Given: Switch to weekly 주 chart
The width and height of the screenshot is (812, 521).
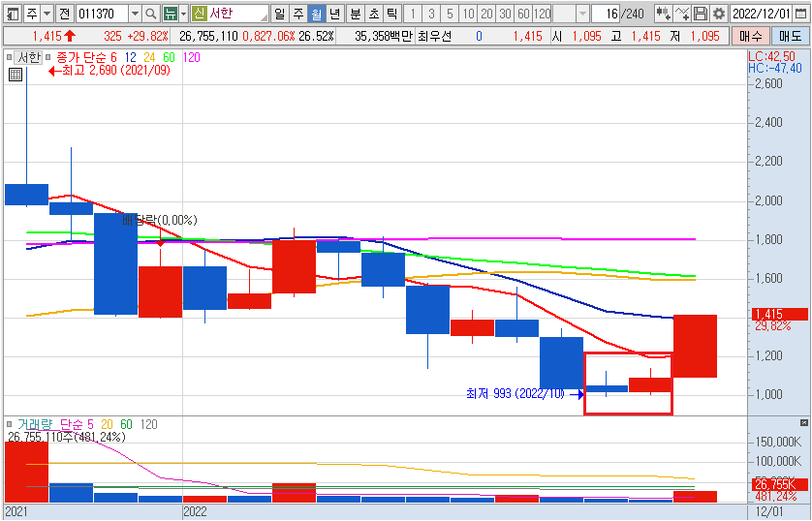Looking at the screenshot, I should [x=298, y=14].
